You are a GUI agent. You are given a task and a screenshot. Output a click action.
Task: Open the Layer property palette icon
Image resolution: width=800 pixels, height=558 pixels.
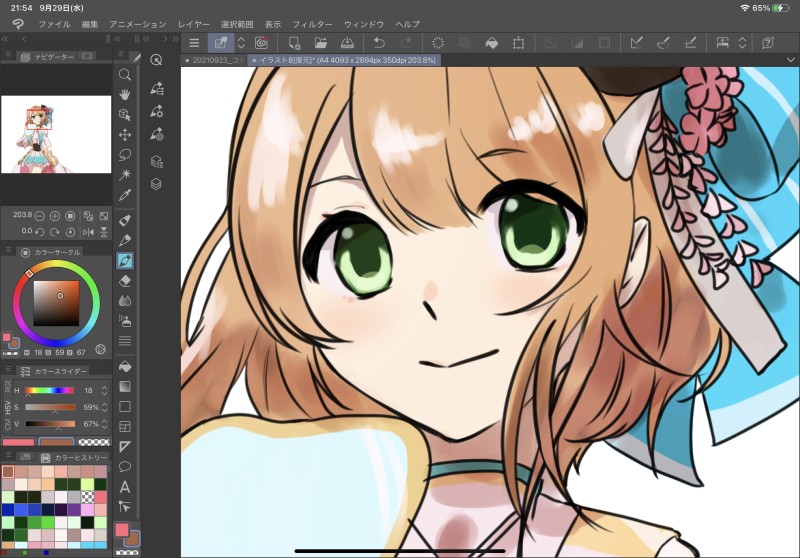coord(157,162)
